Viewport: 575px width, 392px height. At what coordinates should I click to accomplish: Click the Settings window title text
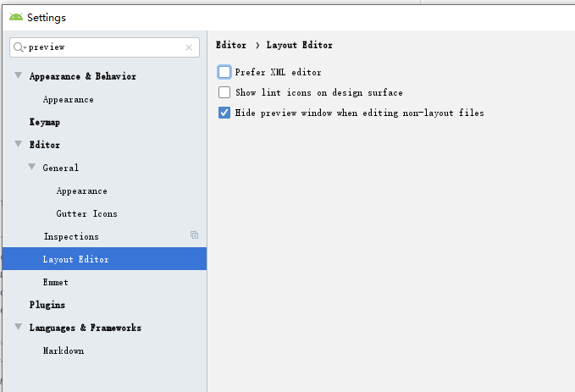coord(47,18)
